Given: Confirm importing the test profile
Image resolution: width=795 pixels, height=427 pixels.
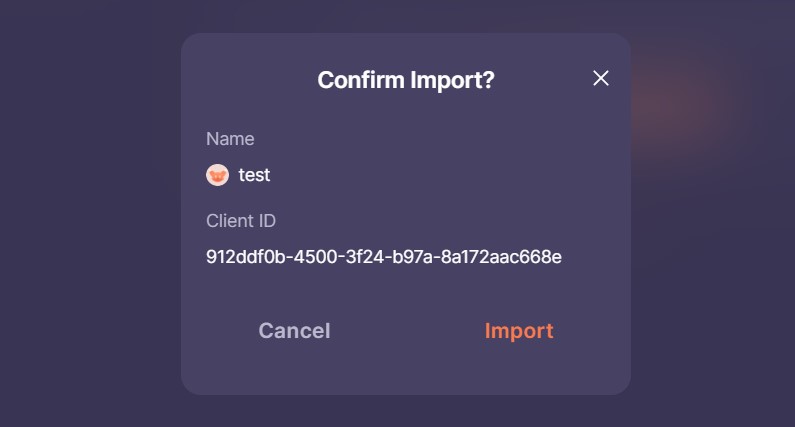Looking at the screenshot, I should [x=519, y=331].
